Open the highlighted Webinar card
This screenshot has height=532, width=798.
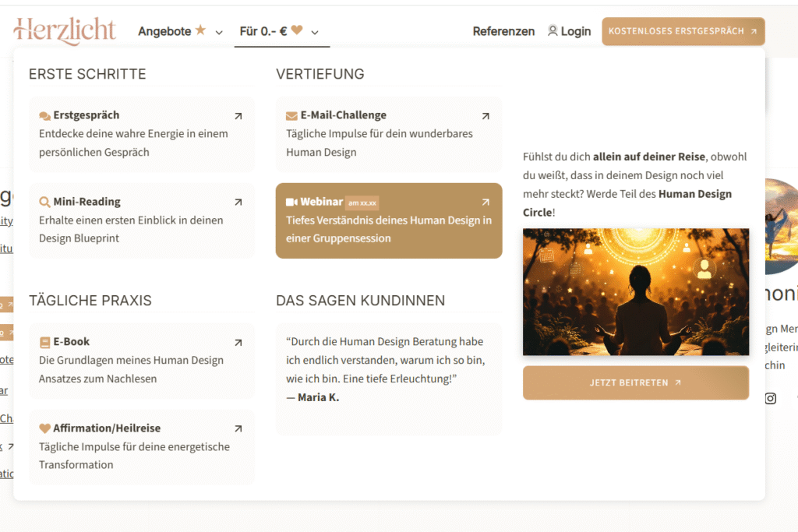click(389, 220)
